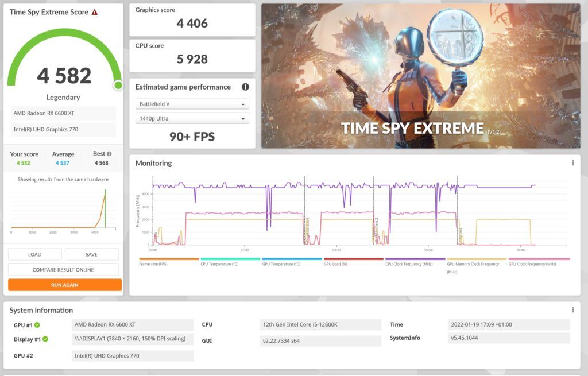588x376 pixels.
Task: Click the GPU #2 field Intel(R) UHD Graphics 770
Action: coord(133,356)
